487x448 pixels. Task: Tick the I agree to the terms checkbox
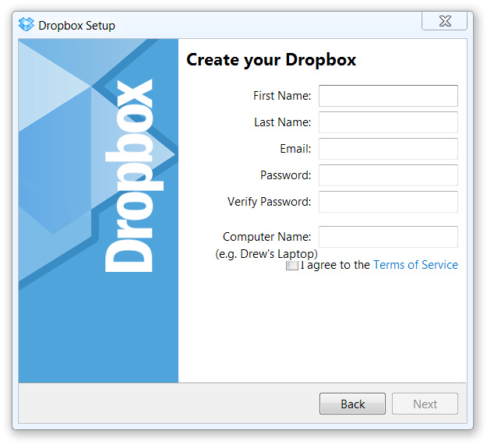click(x=292, y=265)
